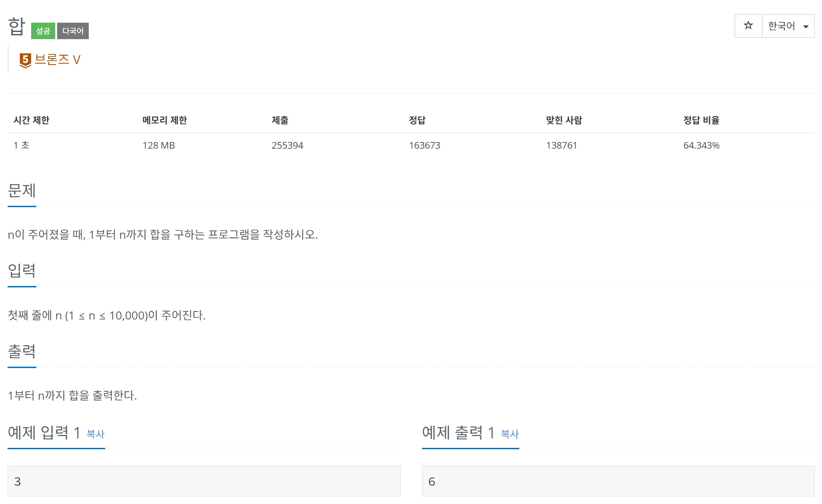This screenshot has width=822, height=504.
Task: Click the star favorite icon
Action: coord(748,25)
